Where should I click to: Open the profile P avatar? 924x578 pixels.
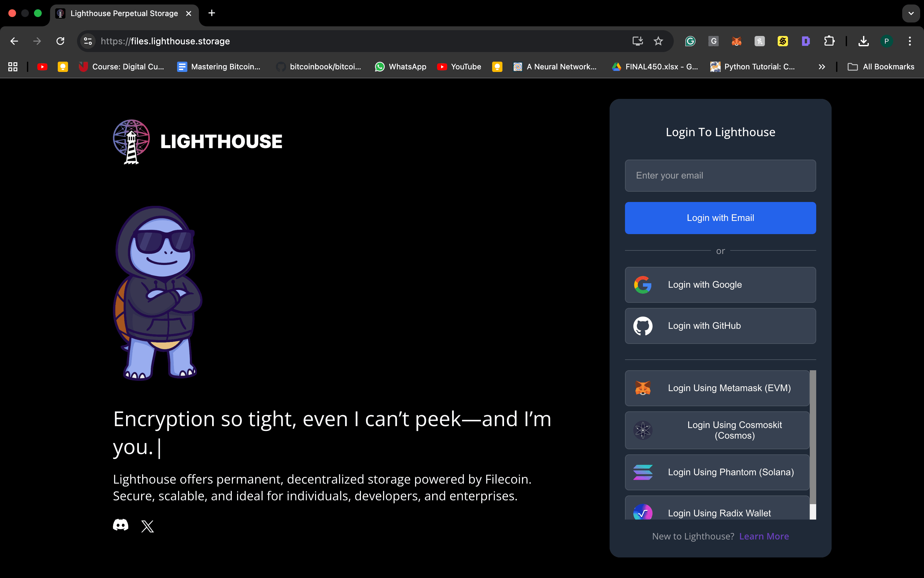(x=886, y=41)
